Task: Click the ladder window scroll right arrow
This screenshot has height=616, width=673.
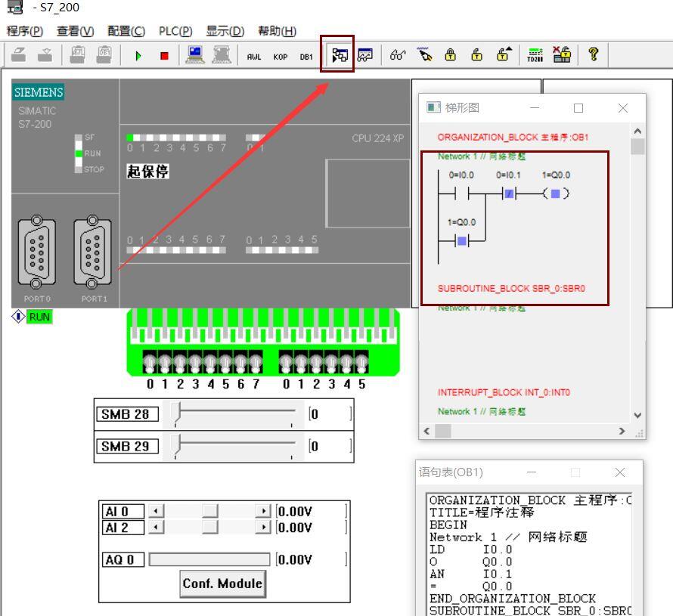Action: [622, 431]
